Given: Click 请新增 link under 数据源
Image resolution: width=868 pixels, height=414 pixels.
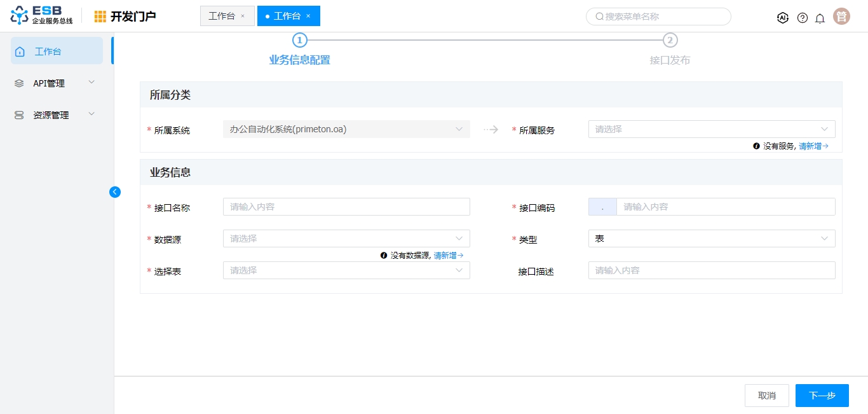Looking at the screenshot, I should click(448, 255).
